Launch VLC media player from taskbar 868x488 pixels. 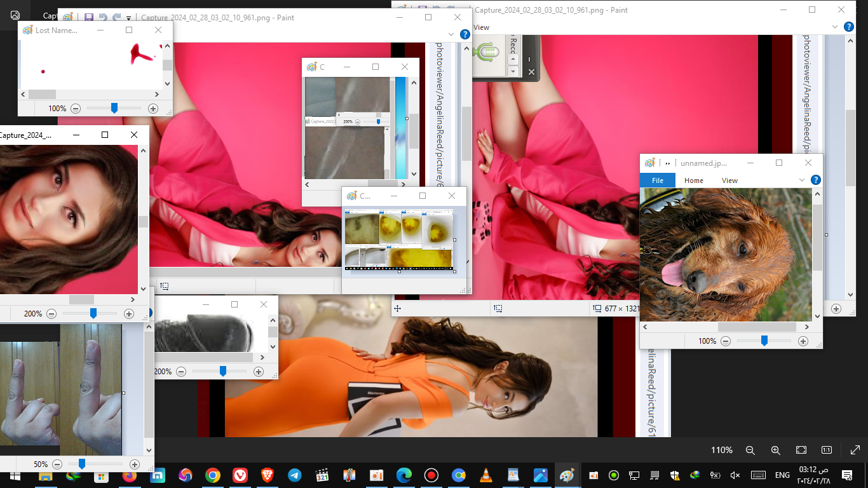tap(486, 475)
